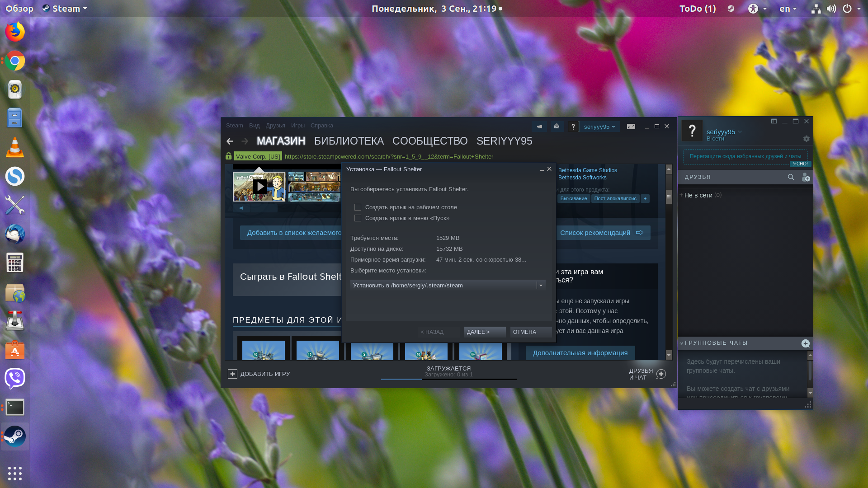Search friends using the magnifier icon
The height and width of the screenshot is (488, 868).
(x=791, y=177)
